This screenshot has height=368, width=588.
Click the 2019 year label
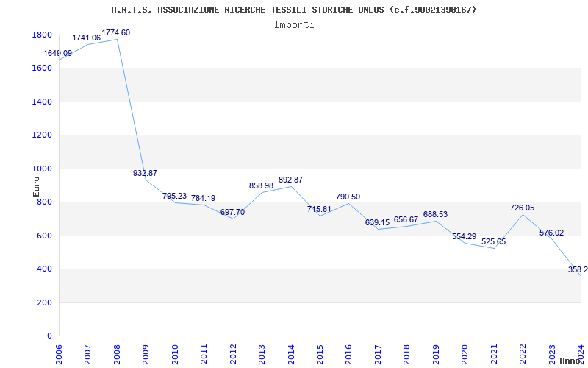[x=436, y=355]
